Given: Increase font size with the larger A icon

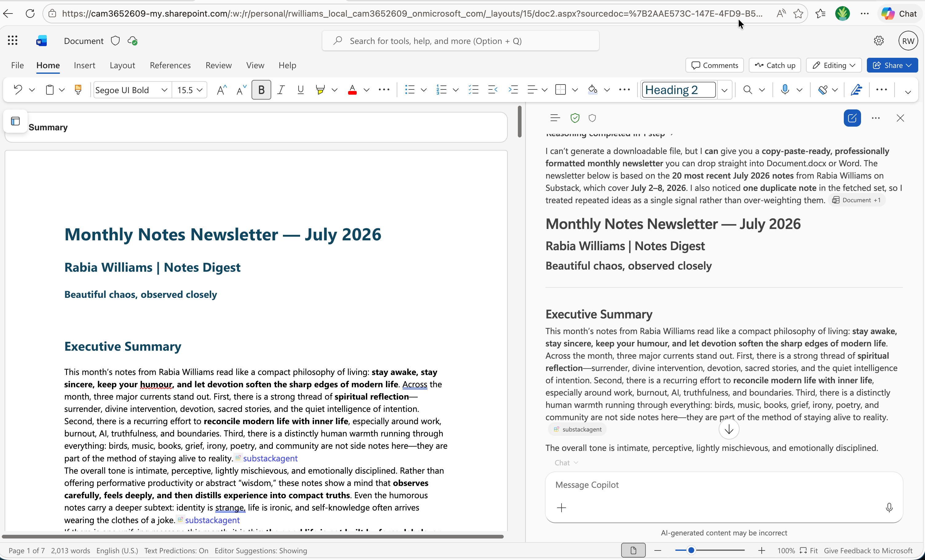Looking at the screenshot, I should click(x=222, y=90).
